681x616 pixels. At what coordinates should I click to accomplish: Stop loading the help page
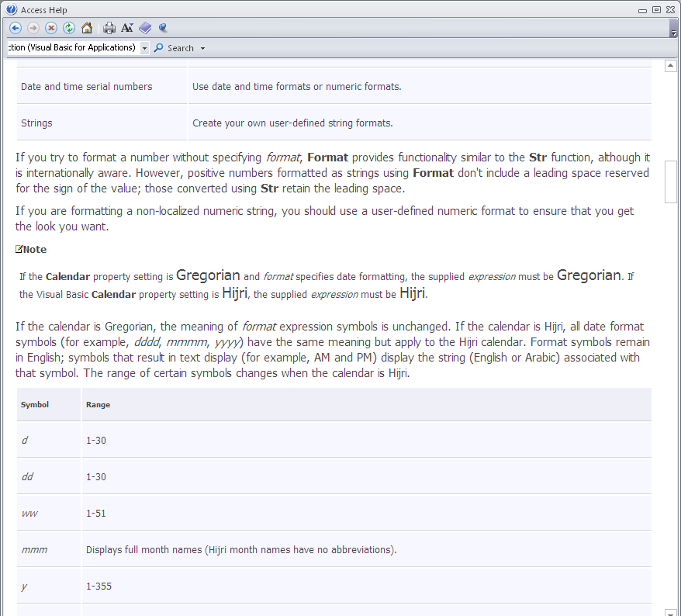[x=51, y=28]
